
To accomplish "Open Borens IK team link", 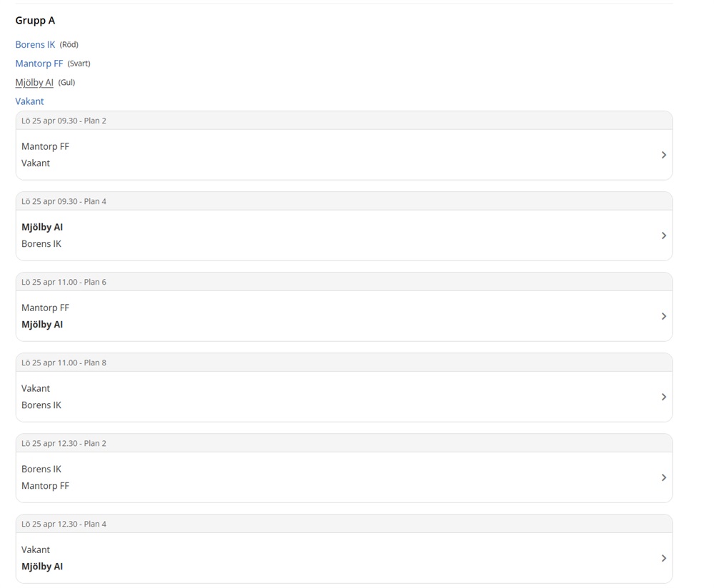I will [x=35, y=44].
